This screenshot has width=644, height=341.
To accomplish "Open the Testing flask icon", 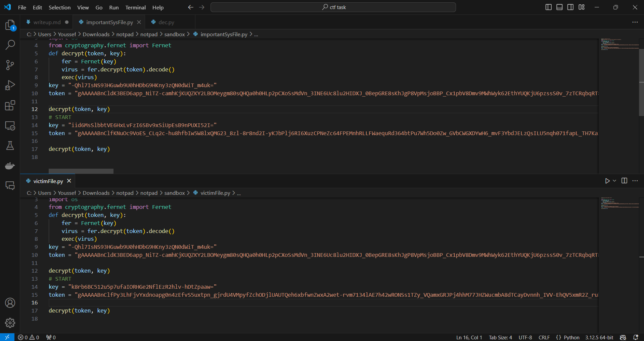I will point(10,146).
